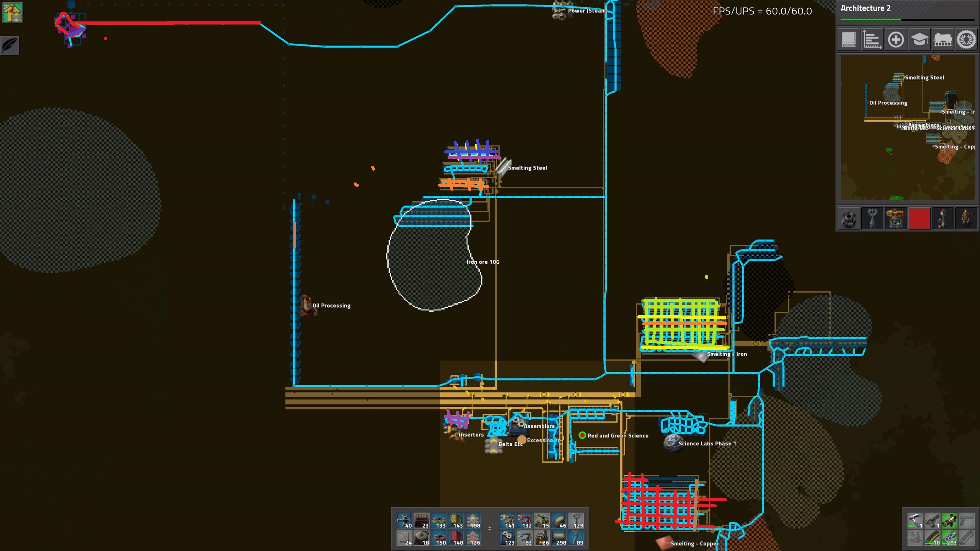Click the 'Smelting - Copper' map tag
The height and width of the screenshot is (551, 980).
point(694,544)
